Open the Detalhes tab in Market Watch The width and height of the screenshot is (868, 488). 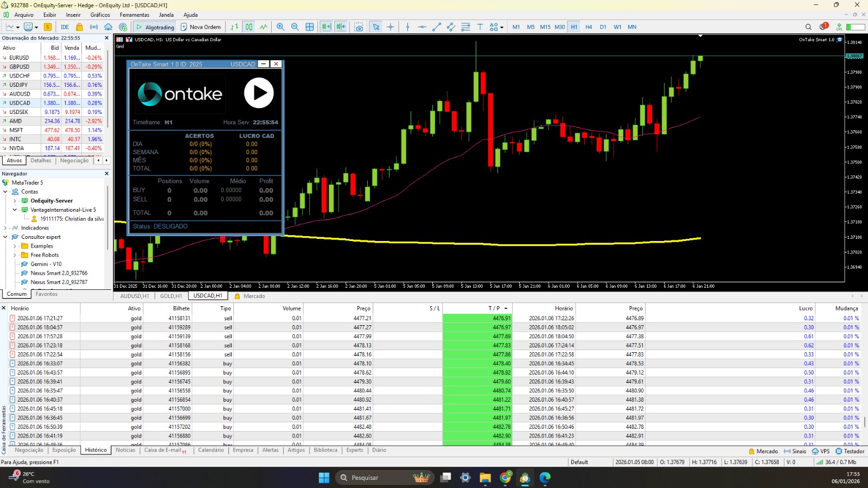pyautogui.click(x=41, y=161)
